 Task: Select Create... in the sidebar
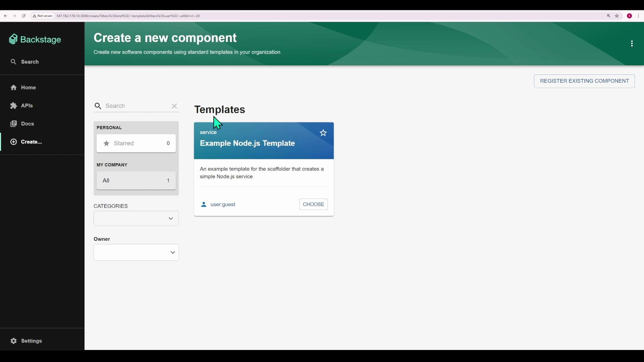tap(26, 142)
